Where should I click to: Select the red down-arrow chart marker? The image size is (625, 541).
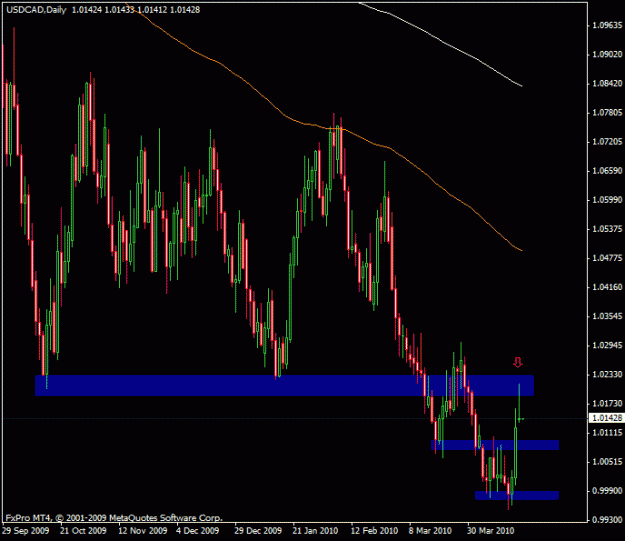517,362
